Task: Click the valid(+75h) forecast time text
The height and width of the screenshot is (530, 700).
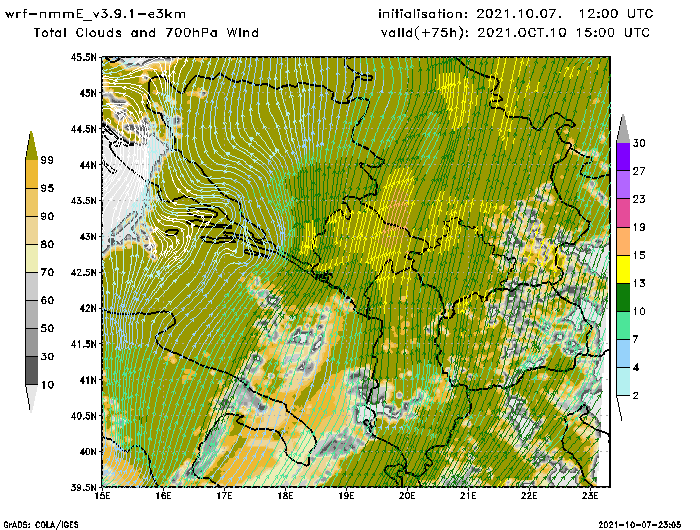Action: (x=515, y=33)
